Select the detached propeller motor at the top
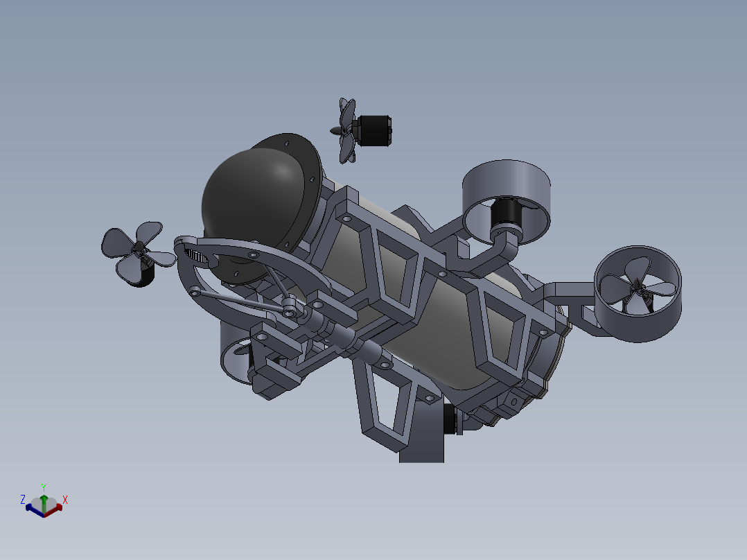 [374, 130]
